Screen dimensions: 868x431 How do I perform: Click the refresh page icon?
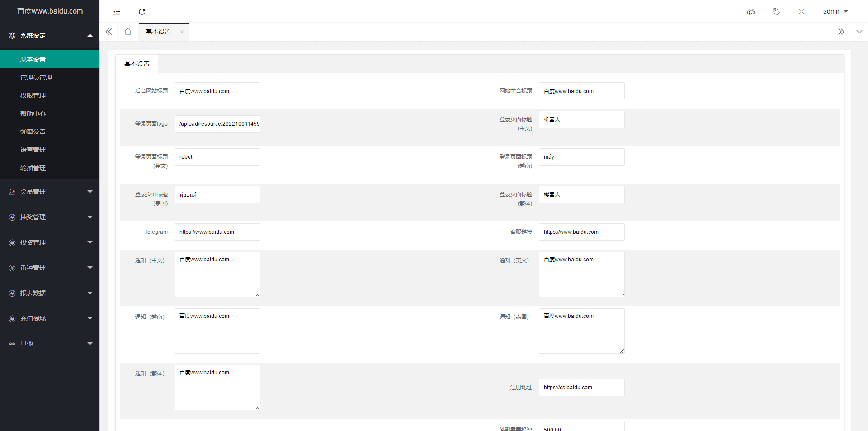tap(142, 12)
